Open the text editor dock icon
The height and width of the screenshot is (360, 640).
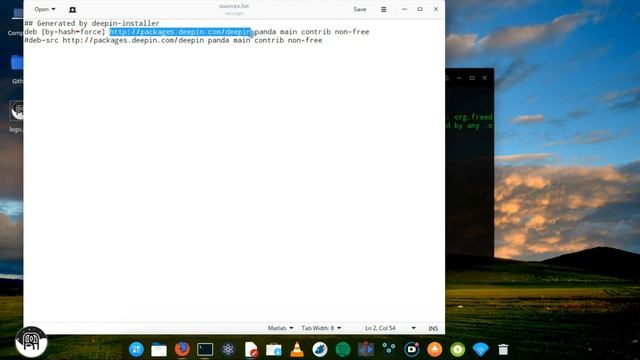251,350
